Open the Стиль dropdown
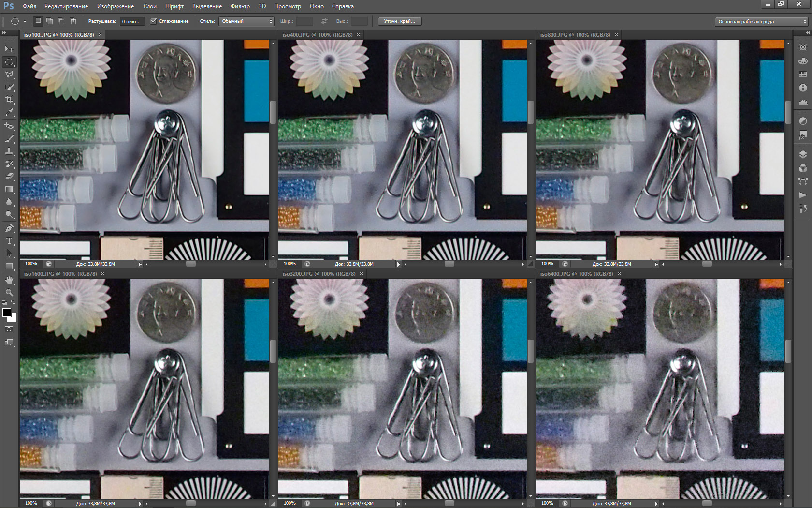Screen dimensions: 812x508 tap(246, 21)
